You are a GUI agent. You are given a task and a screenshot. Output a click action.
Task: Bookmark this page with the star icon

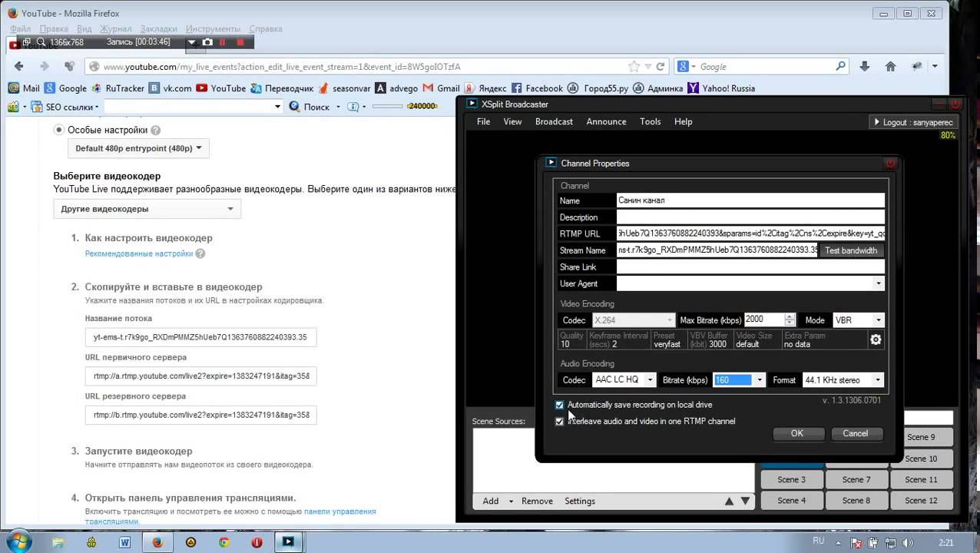tap(634, 67)
